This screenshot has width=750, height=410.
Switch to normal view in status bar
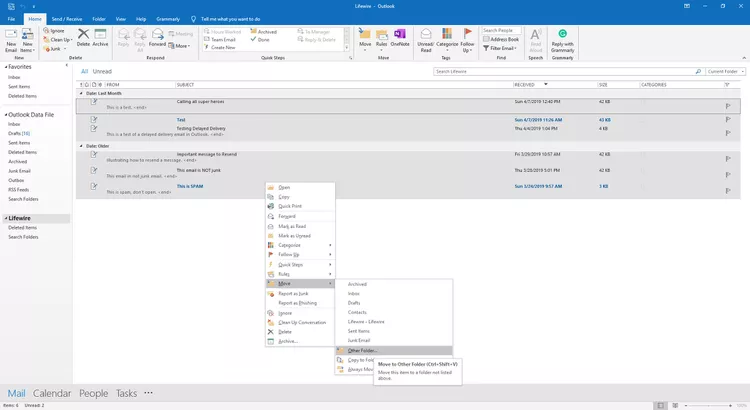pos(660,405)
